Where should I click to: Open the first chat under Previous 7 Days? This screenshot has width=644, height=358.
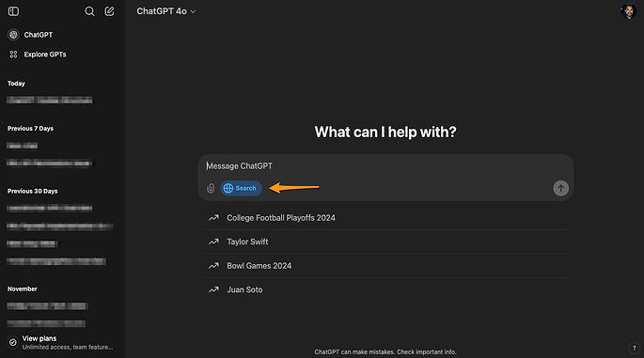coord(23,146)
